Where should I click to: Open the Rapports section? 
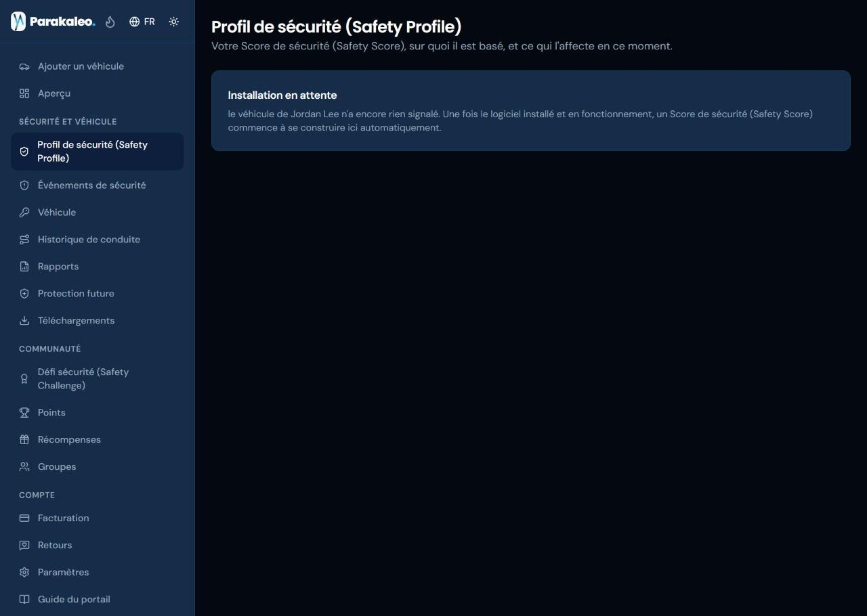coord(97,267)
